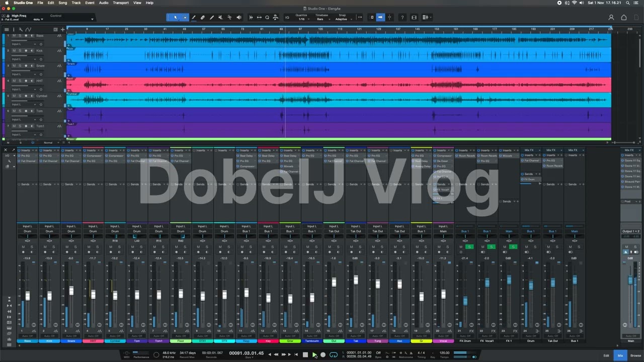
Task: Click the Output 1 + 2 selector on Main
Action: pyautogui.click(x=631, y=231)
